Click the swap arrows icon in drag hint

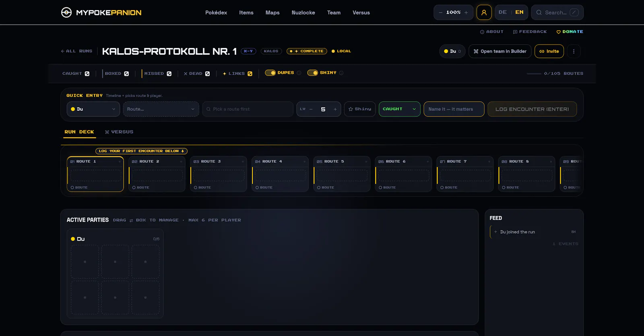[x=131, y=220]
